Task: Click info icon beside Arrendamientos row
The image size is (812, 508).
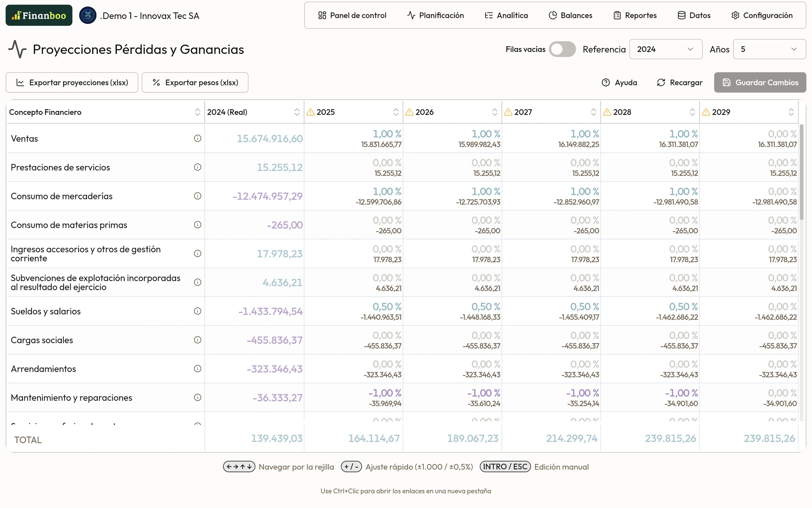Action: pos(198,369)
